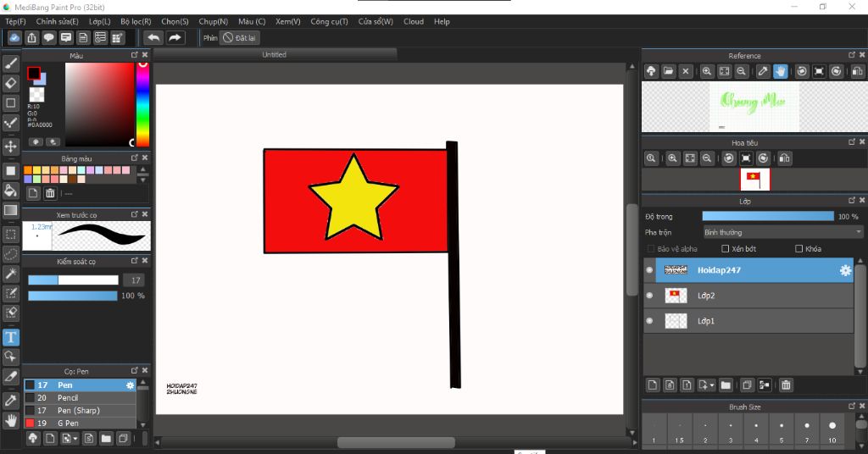Select the Fill rectangle tool
The width and height of the screenshot is (868, 454).
(x=10, y=170)
